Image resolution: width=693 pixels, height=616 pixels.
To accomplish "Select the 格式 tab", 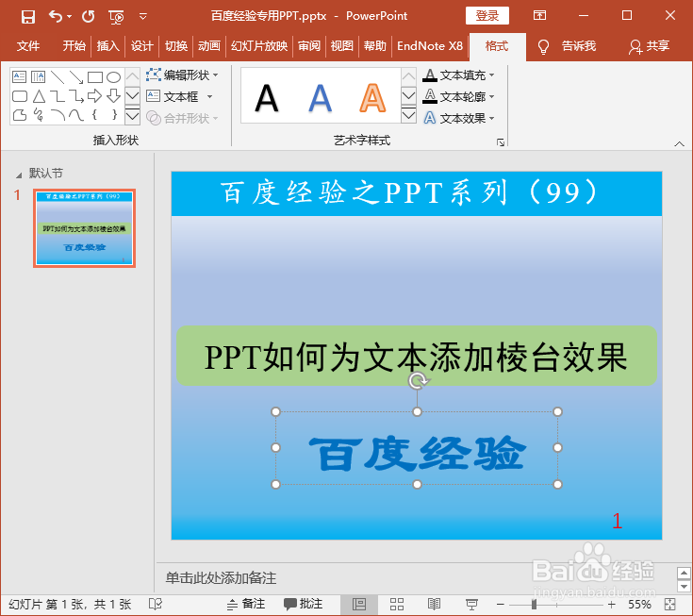I will click(x=497, y=46).
